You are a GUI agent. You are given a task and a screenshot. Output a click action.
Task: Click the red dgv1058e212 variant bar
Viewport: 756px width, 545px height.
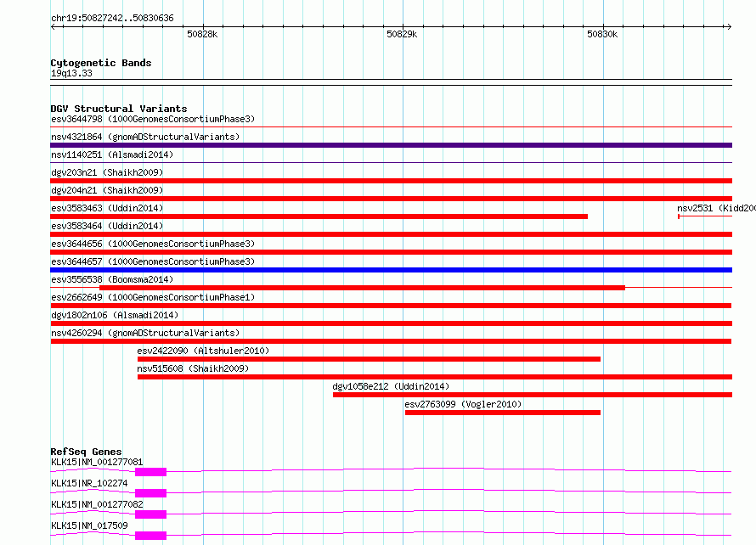tap(533, 395)
